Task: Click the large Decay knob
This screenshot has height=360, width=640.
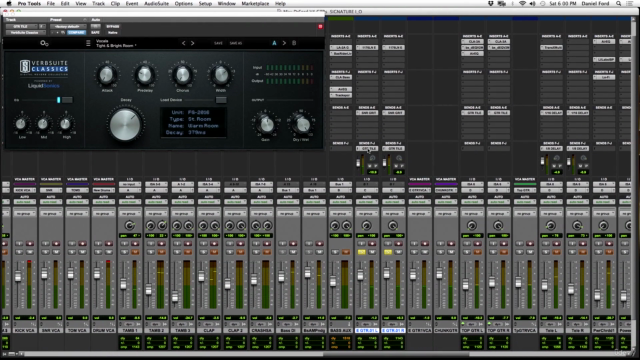Action: coord(125,124)
